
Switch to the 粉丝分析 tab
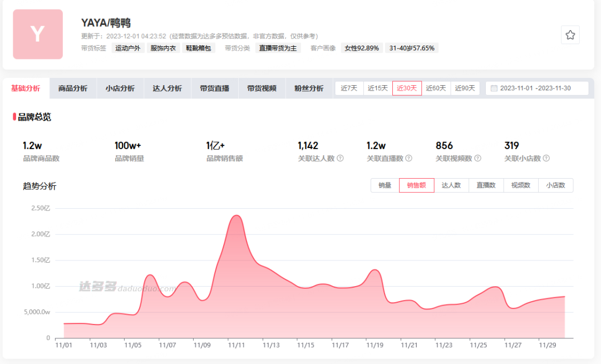309,88
